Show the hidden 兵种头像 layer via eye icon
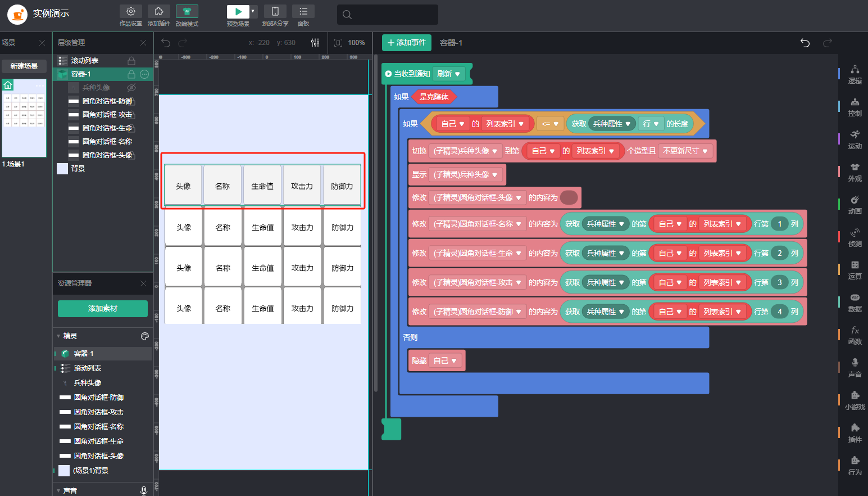868x496 pixels. (x=131, y=88)
